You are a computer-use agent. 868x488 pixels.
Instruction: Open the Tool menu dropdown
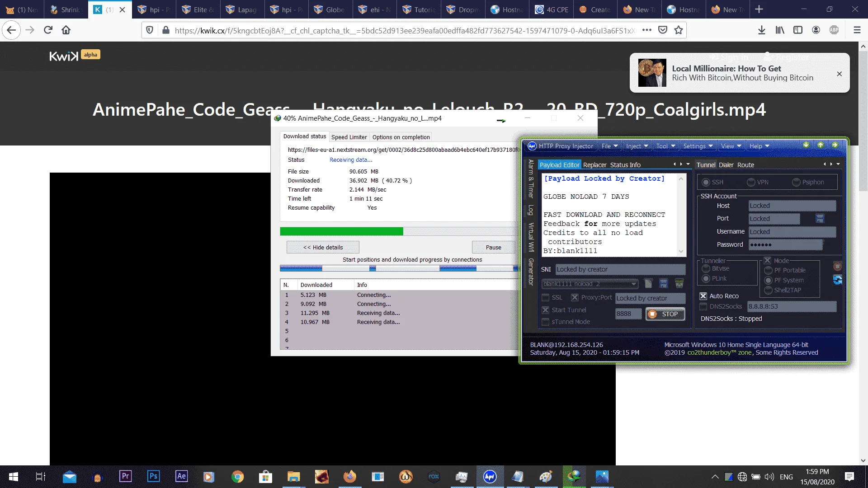666,146
